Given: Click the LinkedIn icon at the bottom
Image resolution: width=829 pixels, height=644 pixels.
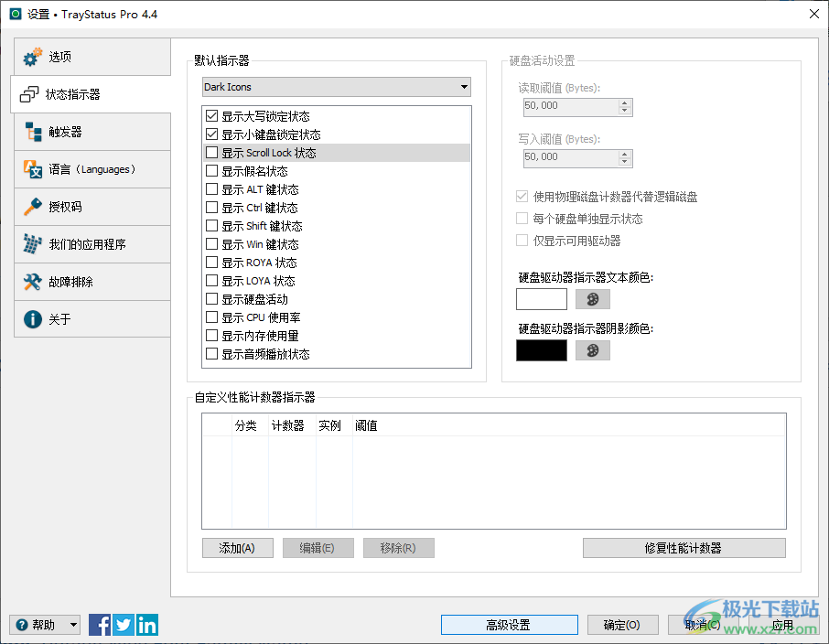Looking at the screenshot, I should (x=146, y=624).
